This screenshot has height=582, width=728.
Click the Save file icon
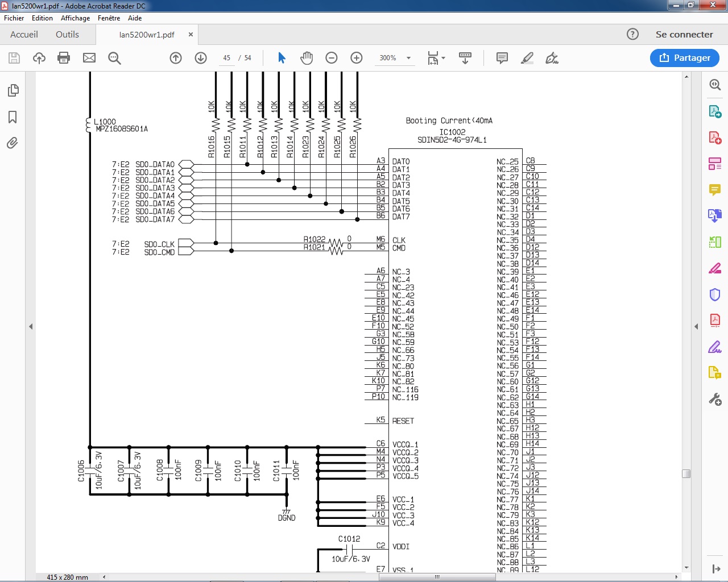click(x=14, y=58)
